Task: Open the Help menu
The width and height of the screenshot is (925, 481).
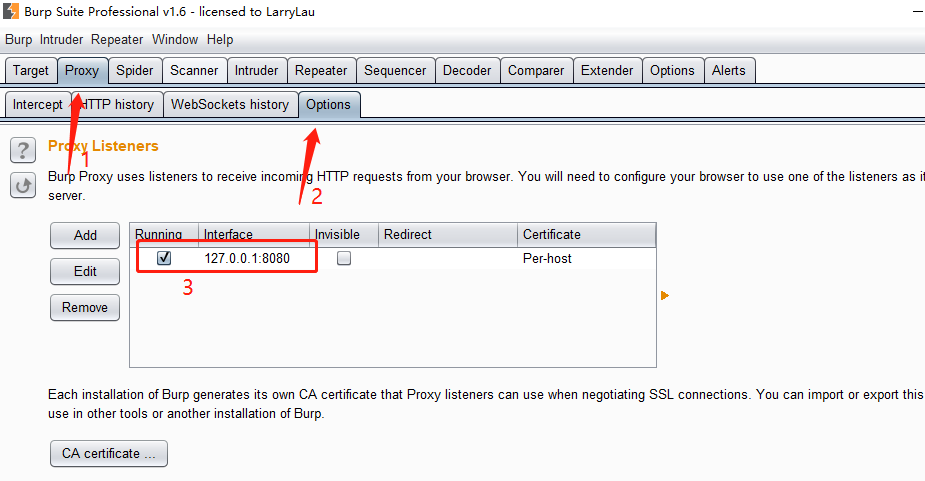Action: [x=220, y=40]
